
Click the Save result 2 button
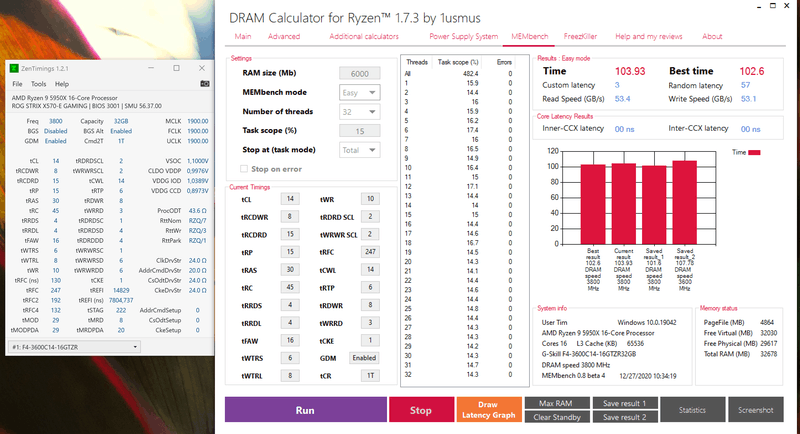point(624,417)
